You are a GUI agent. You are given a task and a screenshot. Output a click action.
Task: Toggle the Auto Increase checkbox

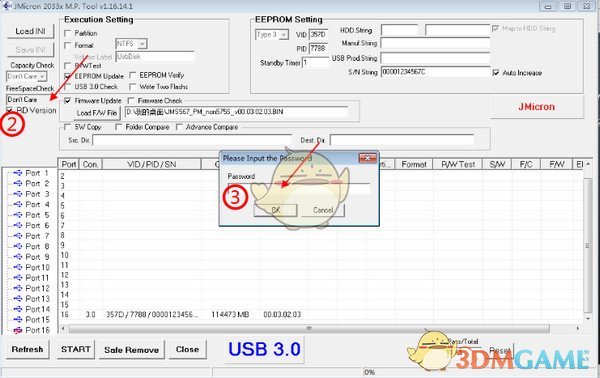(496, 73)
